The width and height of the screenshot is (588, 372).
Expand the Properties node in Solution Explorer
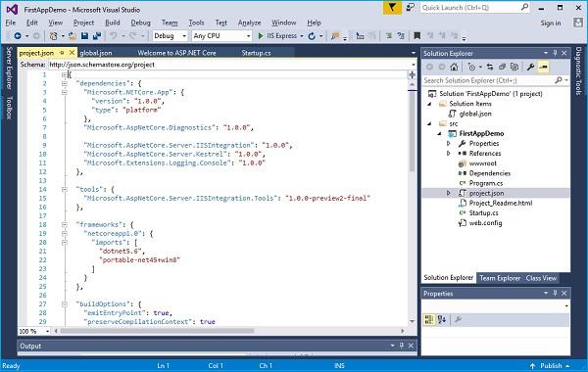[x=449, y=143]
